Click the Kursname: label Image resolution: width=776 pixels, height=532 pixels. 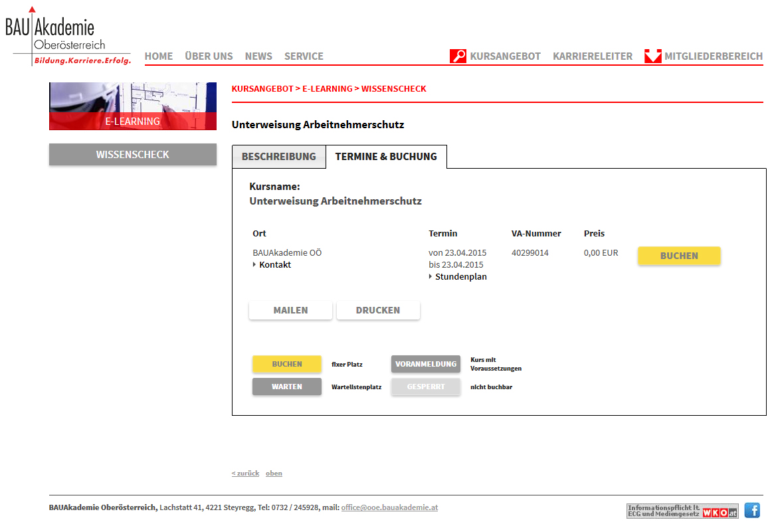tap(274, 187)
